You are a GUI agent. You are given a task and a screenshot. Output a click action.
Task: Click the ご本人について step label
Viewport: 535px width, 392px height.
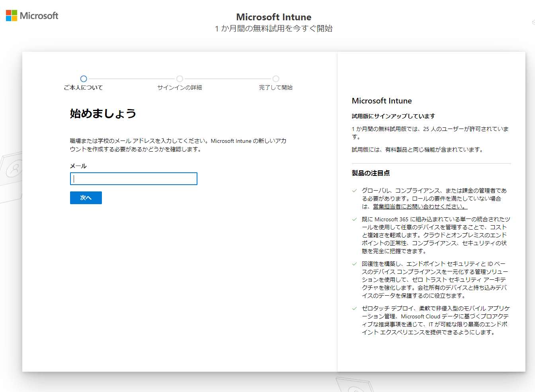tap(83, 88)
